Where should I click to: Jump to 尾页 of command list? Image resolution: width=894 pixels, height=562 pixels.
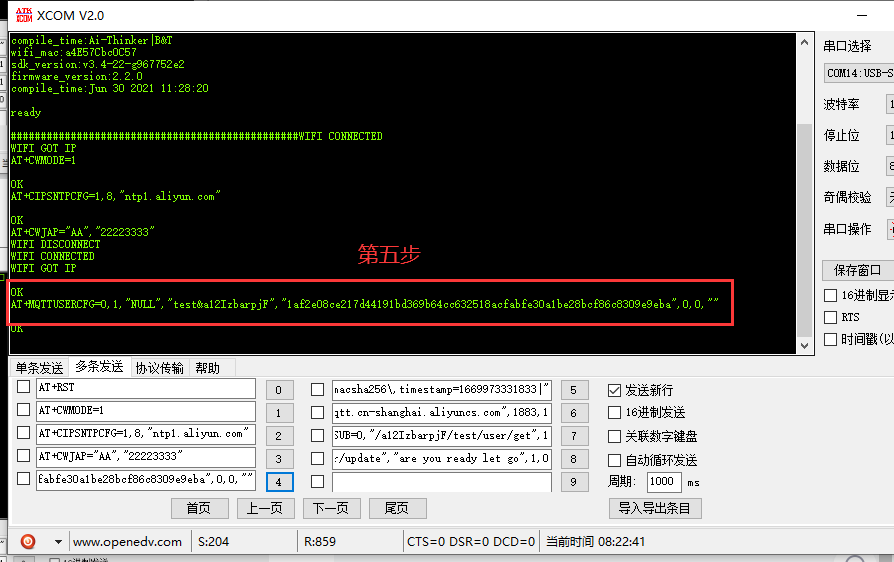(397, 508)
